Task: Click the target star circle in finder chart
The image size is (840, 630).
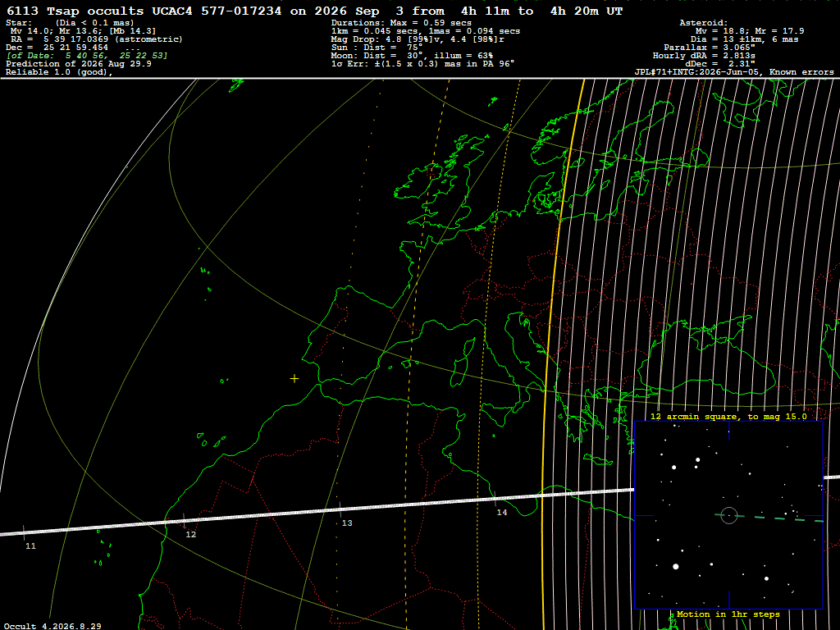Action: tap(729, 515)
